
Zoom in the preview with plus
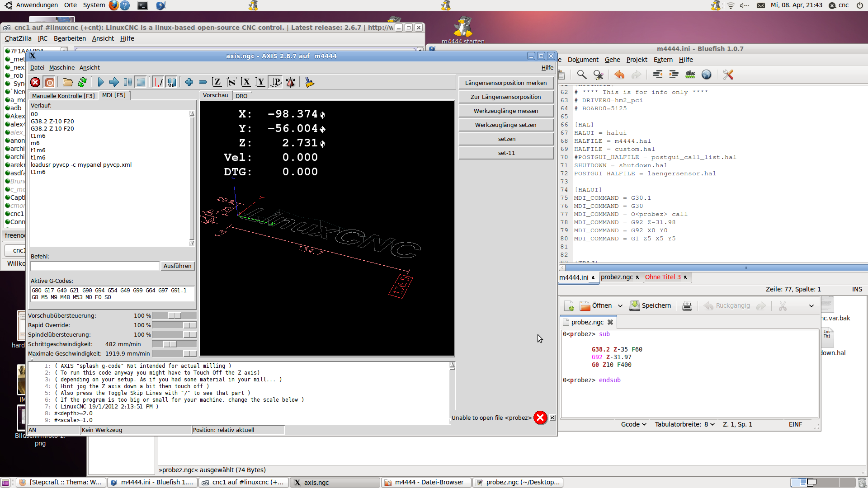click(x=189, y=82)
